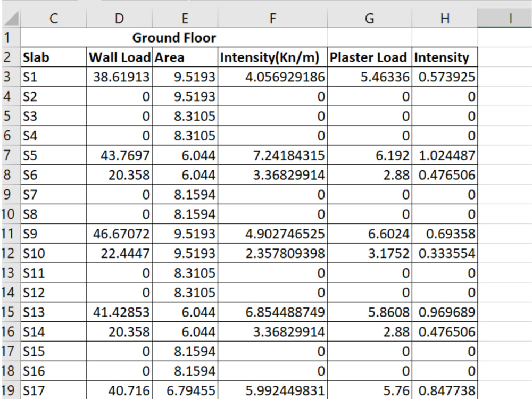This screenshot has width=532, height=399.
Task: Click cell with value 43.7697
Action: 119,155
